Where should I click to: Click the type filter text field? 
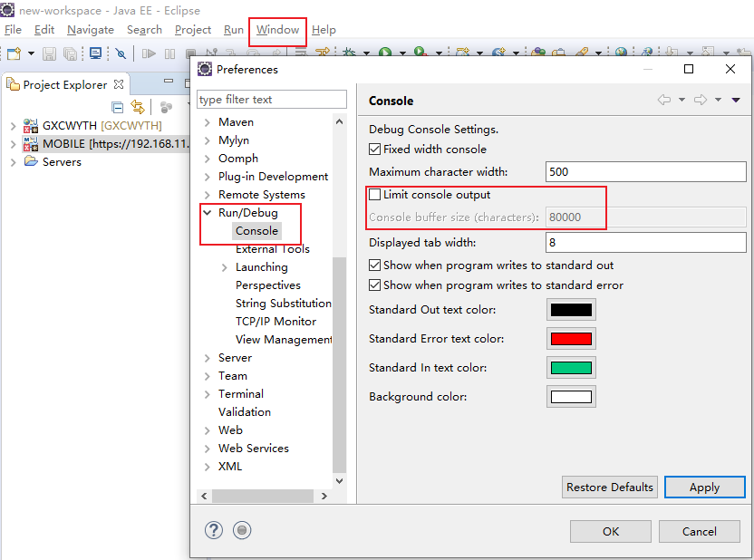click(x=272, y=100)
